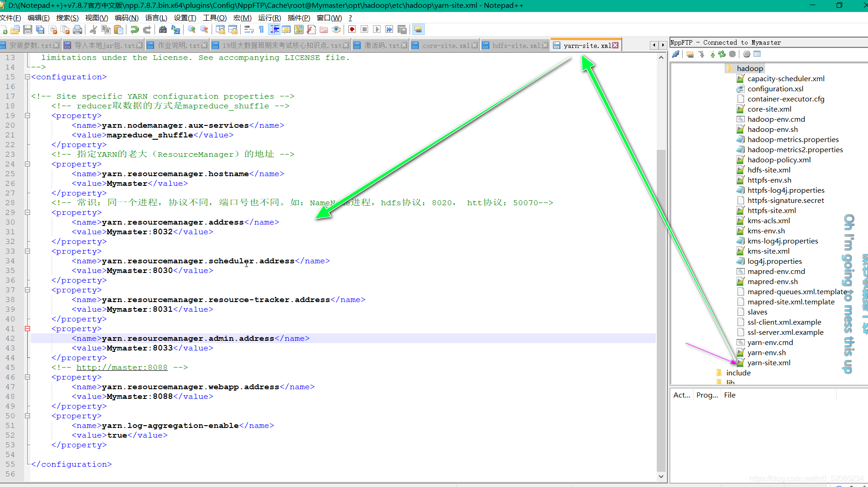Toggle Show Indent Guide button

(x=274, y=30)
